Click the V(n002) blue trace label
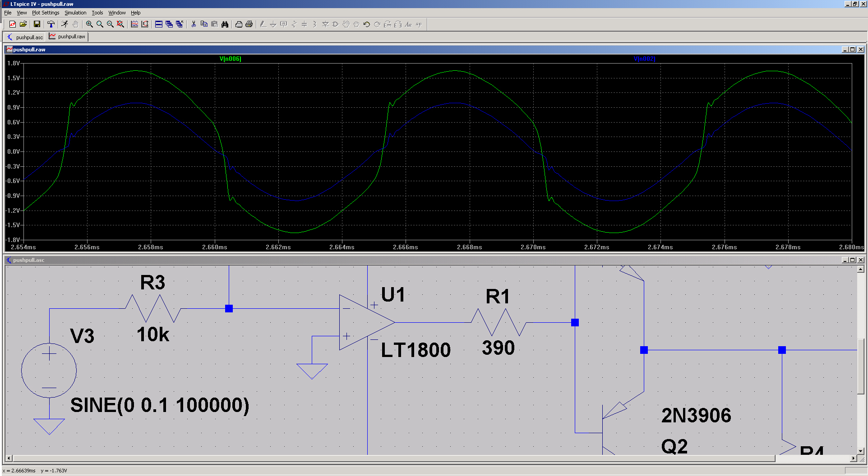Viewport: 868px width, 476px height. [x=644, y=59]
